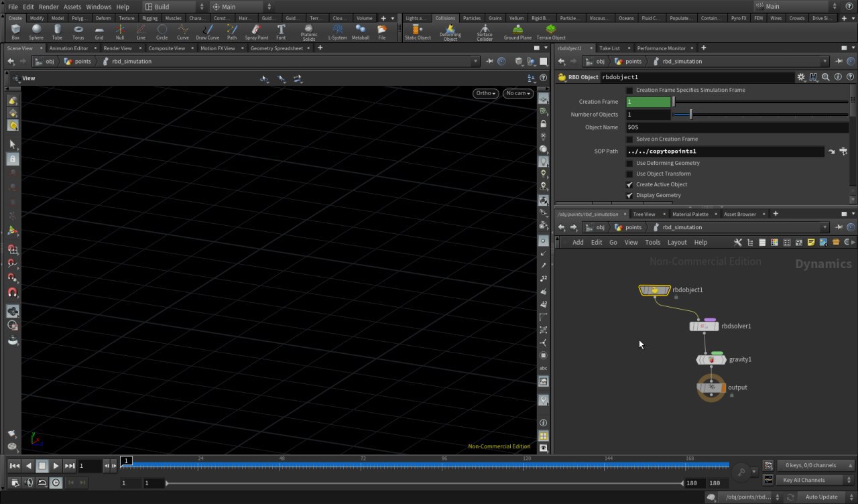The width and height of the screenshot is (858, 504).
Task: Open the network editor Add menu
Action: (x=578, y=243)
